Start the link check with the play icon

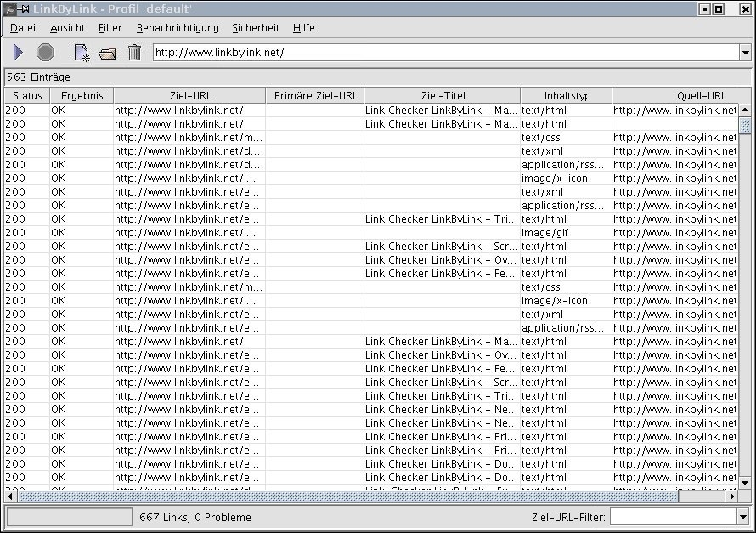pos(18,52)
